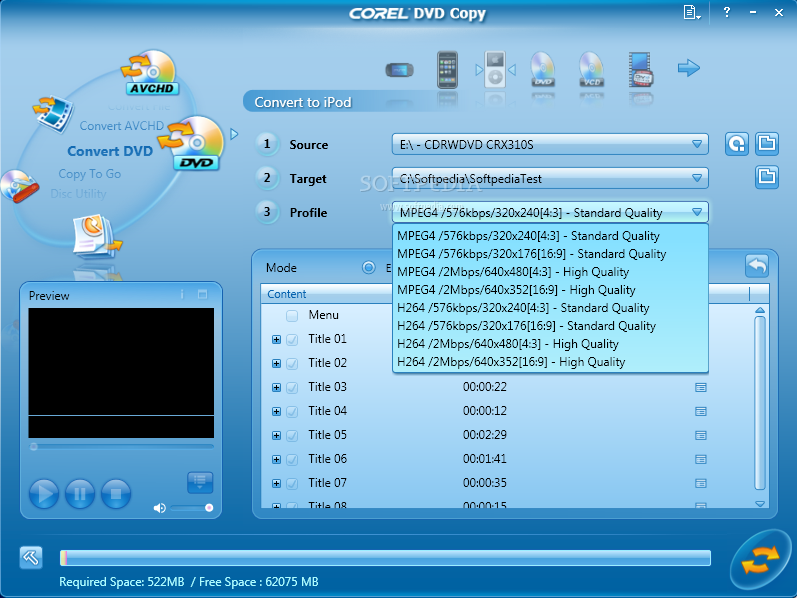Toggle the Title 01 checkbox
Image resolution: width=797 pixels, height=598 pixels.
292,340
